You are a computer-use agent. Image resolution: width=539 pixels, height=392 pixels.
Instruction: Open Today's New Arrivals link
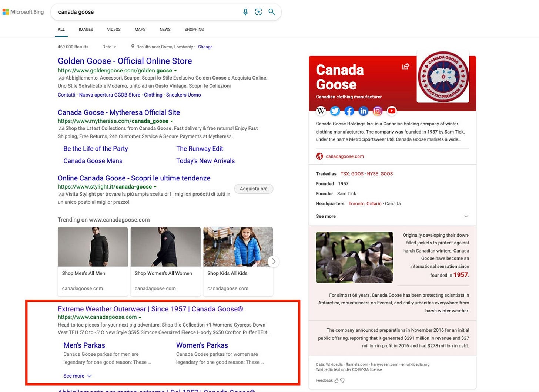click(x=205, y=161)
